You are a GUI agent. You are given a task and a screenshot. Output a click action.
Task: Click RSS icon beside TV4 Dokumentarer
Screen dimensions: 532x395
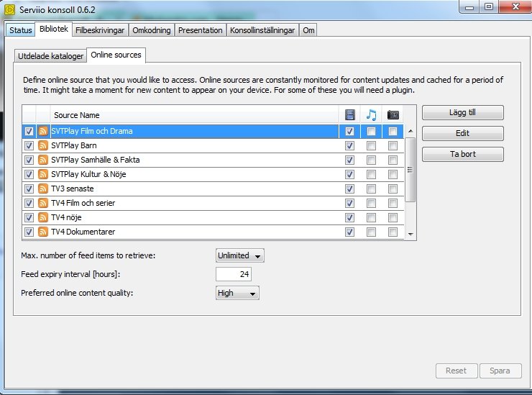(42, 232)
